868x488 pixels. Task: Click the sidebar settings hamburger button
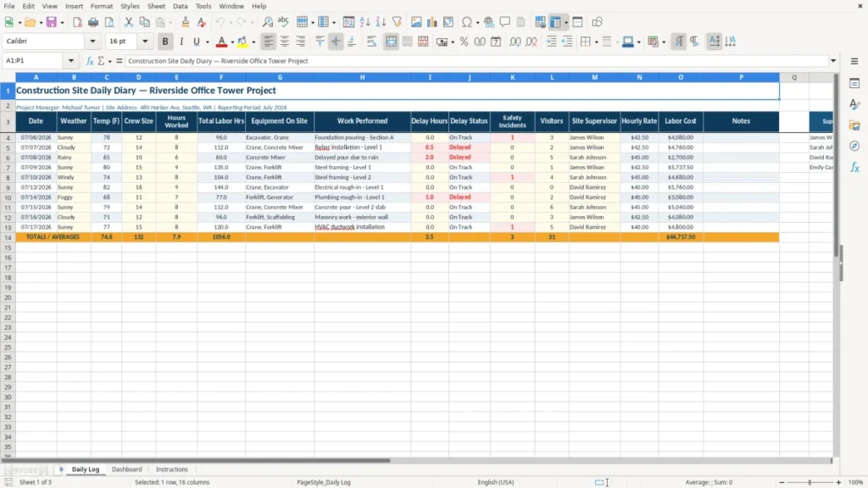point(854,61)
